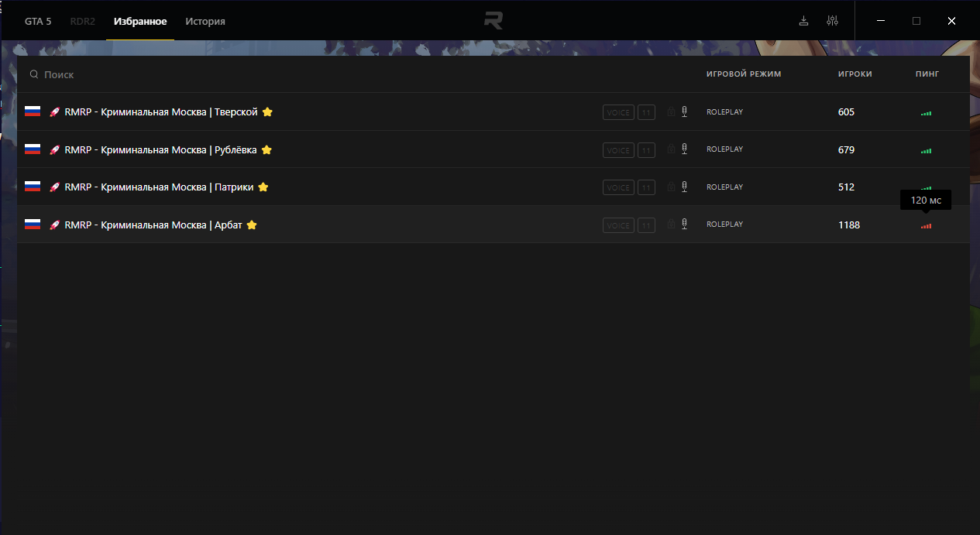Open downloads via the download icon
Screen dimensions: 980x535
pyautogui.click(x=804, y=21)
